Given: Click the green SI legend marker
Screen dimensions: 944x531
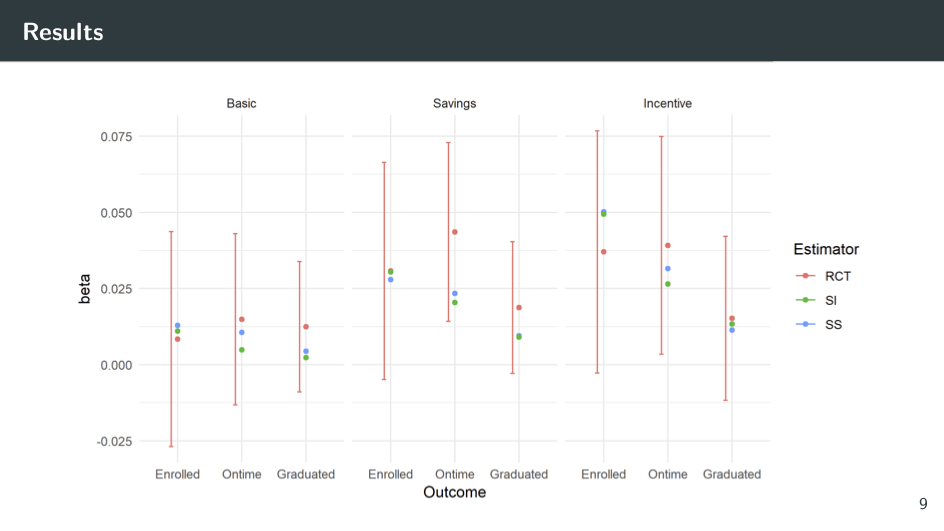Looking at the screenshot, I should click(805, 300).
